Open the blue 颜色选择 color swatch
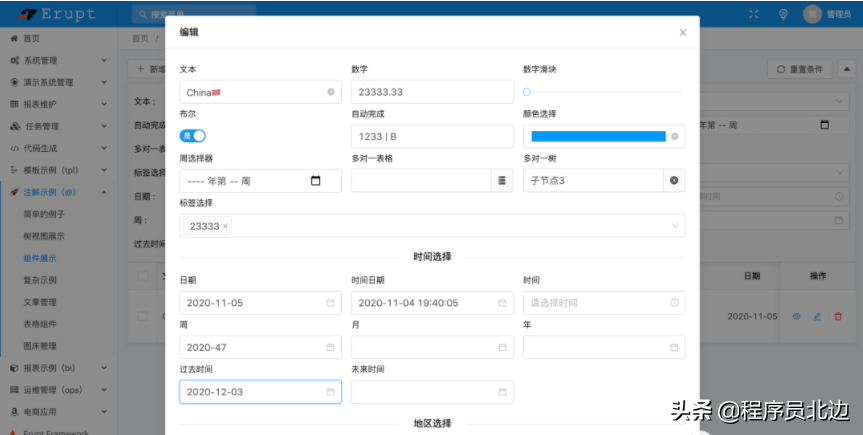This screenshot has width=863, height=435. point(598,137)
